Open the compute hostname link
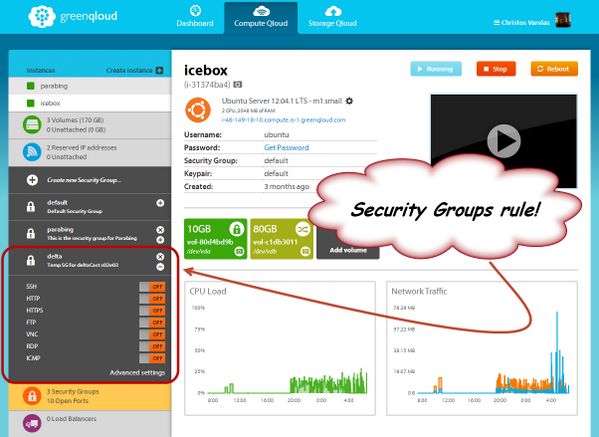 point(283,120)
